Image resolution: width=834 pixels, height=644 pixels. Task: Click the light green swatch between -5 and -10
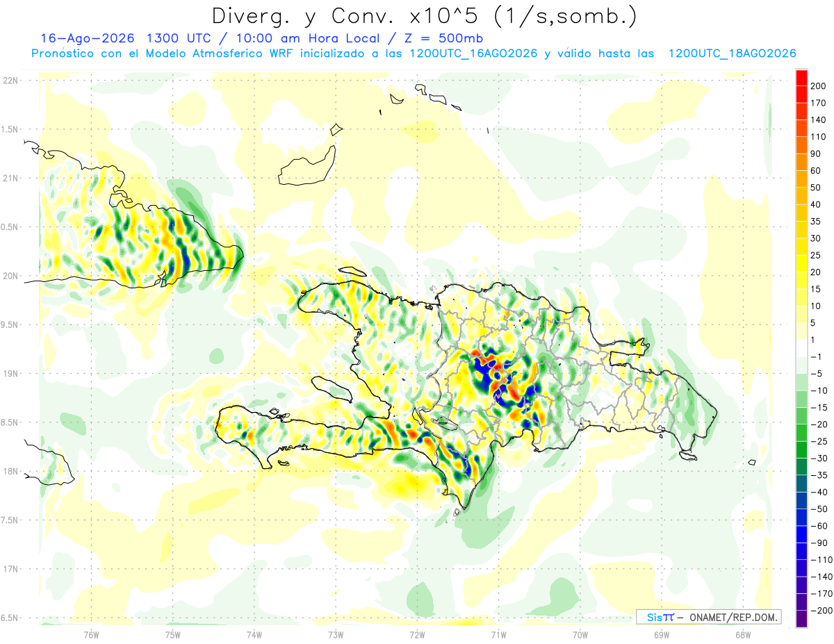pyautogui.click(x=801, y=382)
